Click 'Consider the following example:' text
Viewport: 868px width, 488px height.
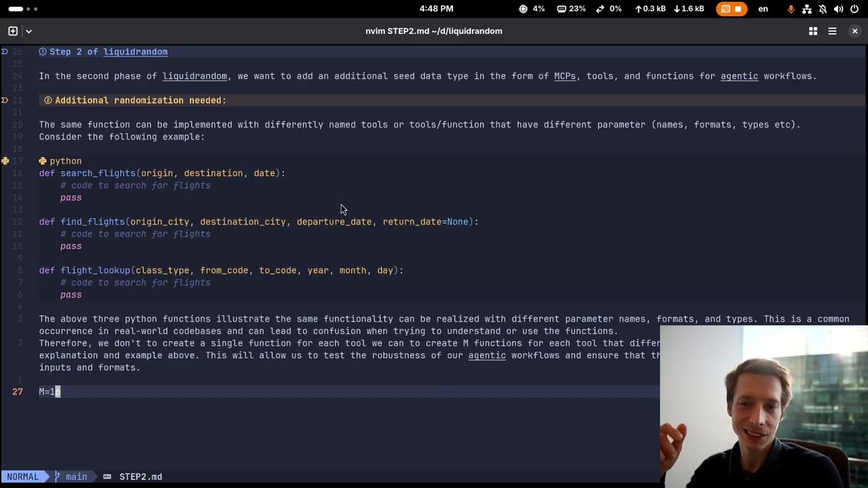(121, 137)
